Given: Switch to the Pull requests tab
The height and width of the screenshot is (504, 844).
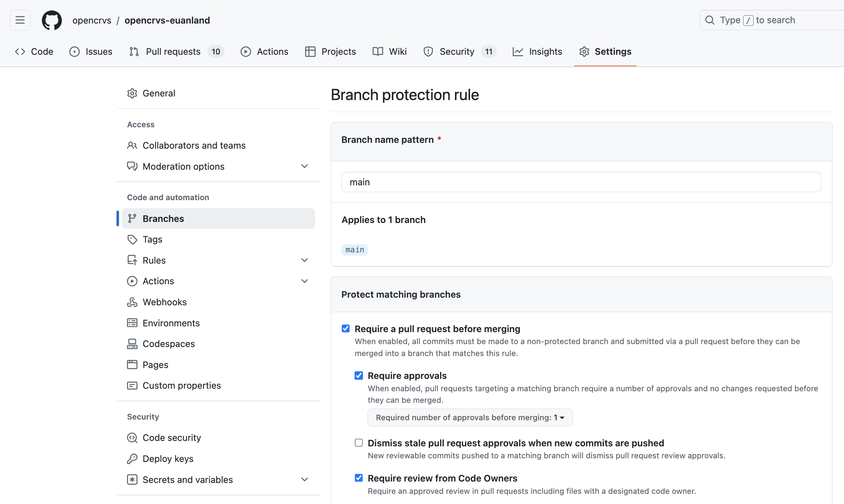Looking at the screenshot, I should tap(173, 51).
